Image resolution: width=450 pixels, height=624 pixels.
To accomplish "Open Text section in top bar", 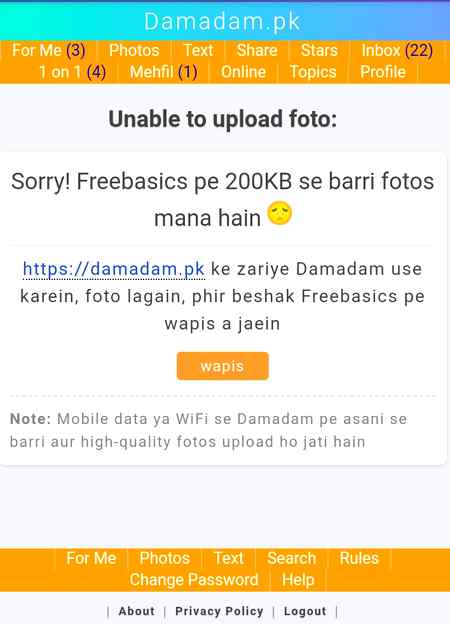I will pos(198,51).
